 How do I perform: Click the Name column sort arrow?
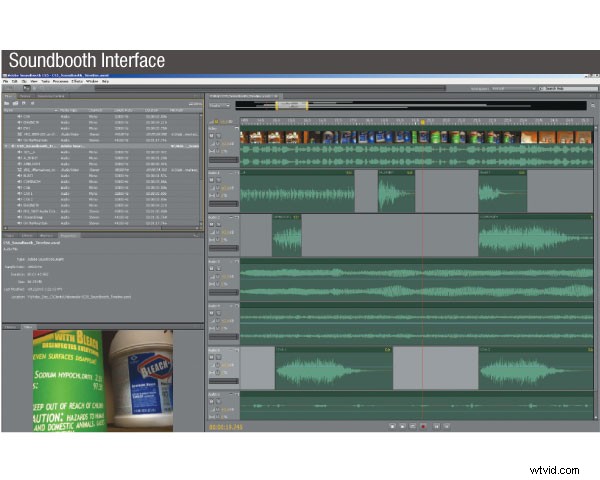point(56,110)
